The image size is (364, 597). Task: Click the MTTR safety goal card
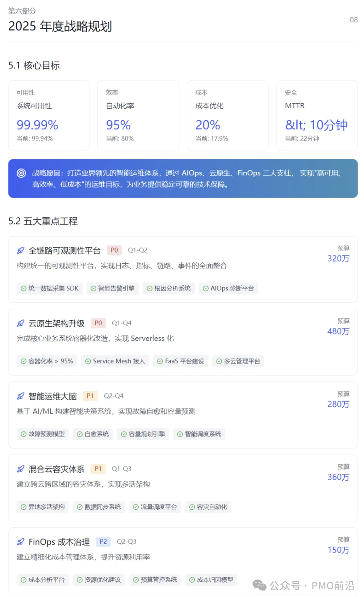tap(317, 116)
